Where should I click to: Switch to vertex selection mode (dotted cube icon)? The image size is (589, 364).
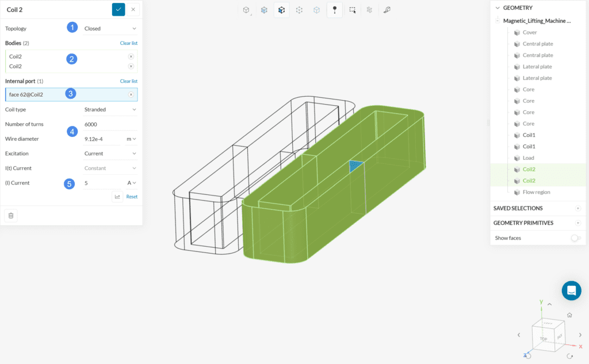click(x=299, y=10)
